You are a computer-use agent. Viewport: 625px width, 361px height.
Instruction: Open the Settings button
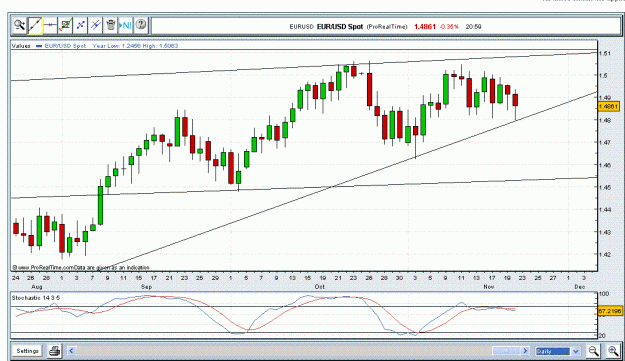coord(28,351)
